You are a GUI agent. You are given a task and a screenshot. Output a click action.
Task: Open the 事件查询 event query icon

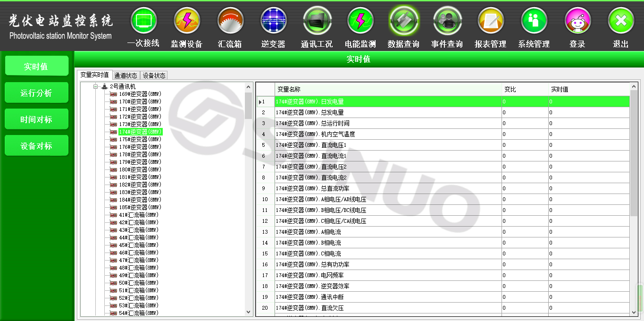(x=447, y=21)
